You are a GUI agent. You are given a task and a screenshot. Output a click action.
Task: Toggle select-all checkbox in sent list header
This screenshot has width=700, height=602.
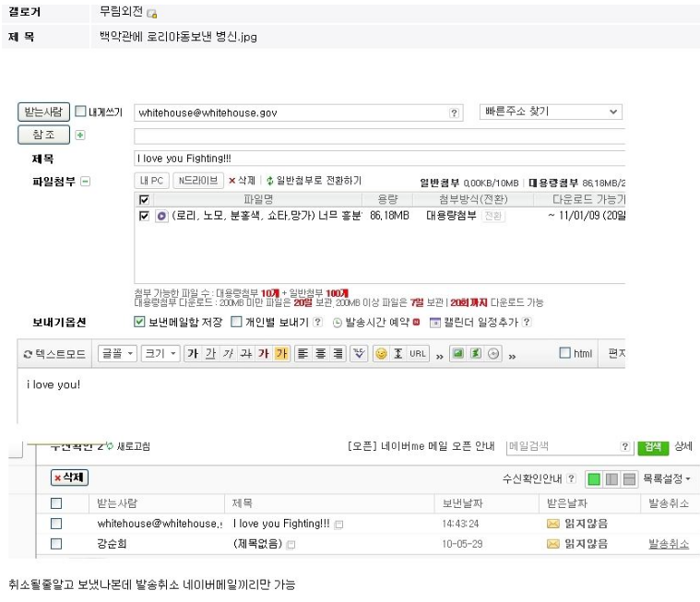click(x=56, y=503)
